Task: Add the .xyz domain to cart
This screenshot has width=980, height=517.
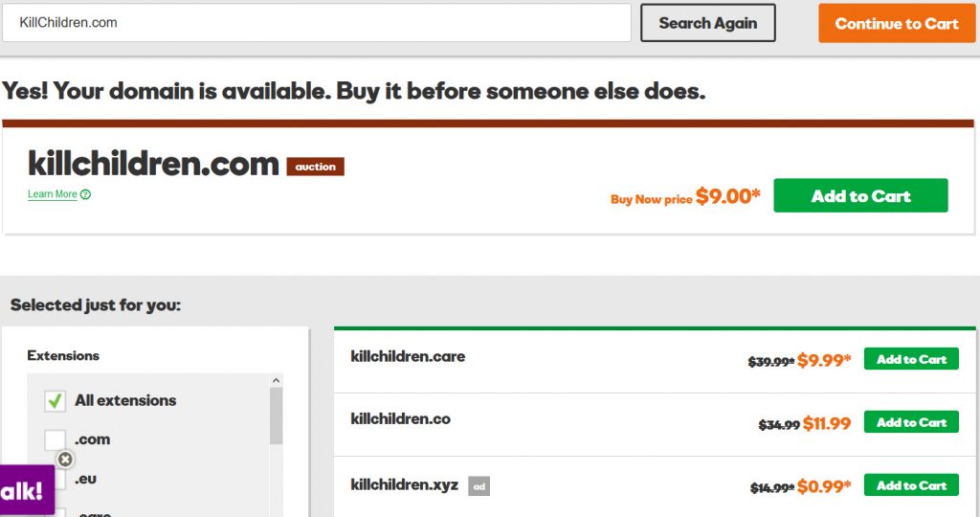Action: (911, 485)
